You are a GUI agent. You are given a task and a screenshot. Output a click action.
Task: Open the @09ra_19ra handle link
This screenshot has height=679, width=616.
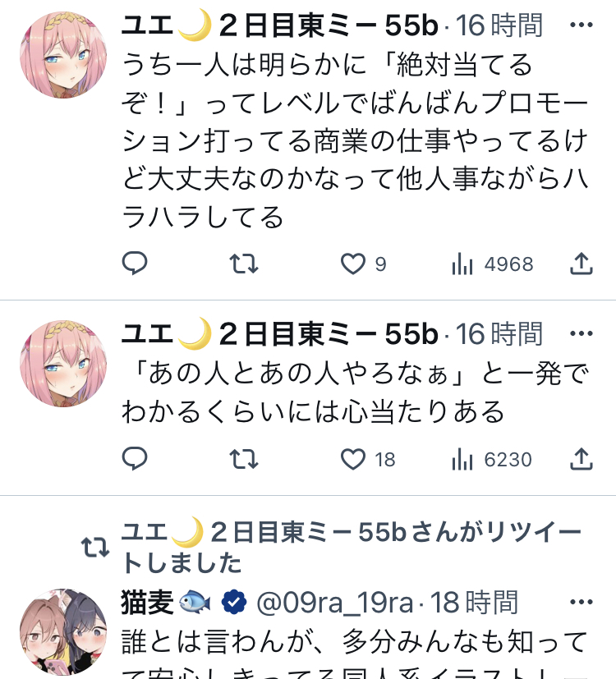click(335, 603)
